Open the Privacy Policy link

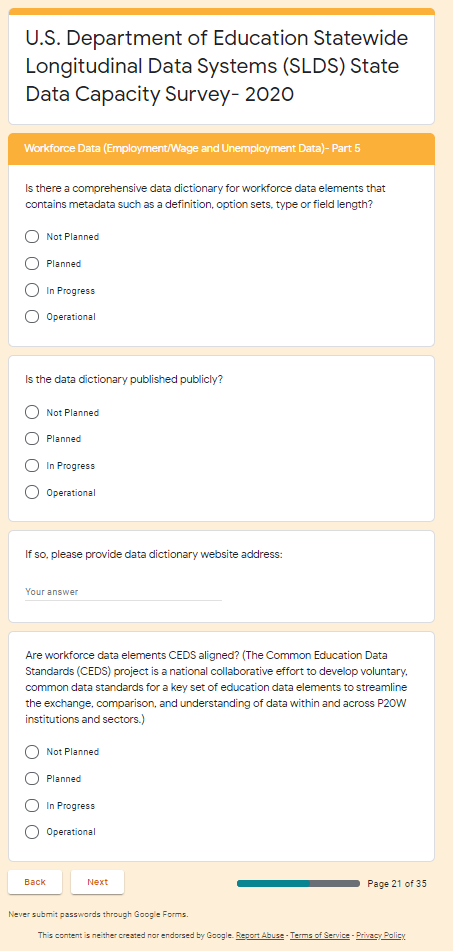point(380,935)
